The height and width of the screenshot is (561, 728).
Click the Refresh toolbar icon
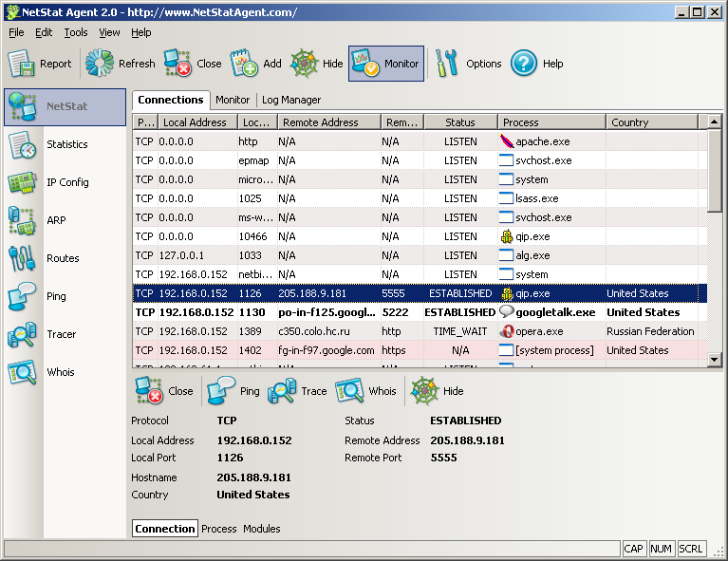point(100,63)
